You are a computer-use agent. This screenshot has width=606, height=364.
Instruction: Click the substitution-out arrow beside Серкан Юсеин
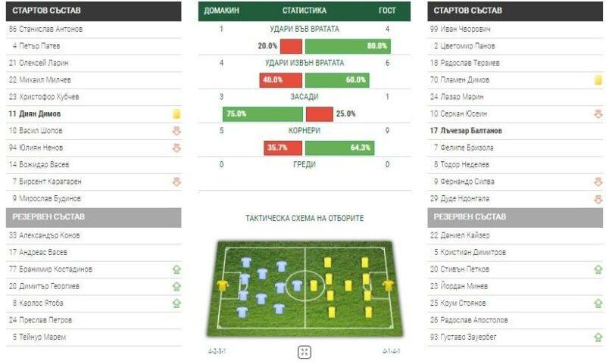[x=598, y=114]
